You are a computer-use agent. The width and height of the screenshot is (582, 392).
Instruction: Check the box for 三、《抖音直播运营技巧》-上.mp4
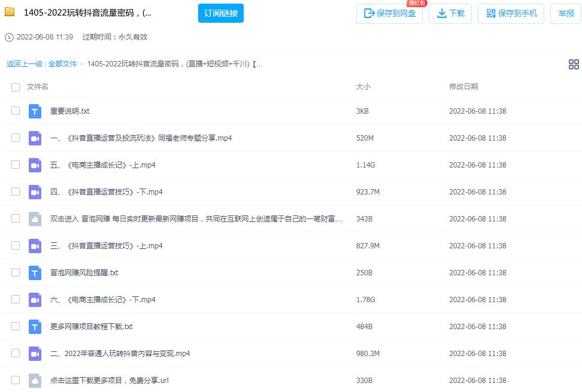coord(16,245)
